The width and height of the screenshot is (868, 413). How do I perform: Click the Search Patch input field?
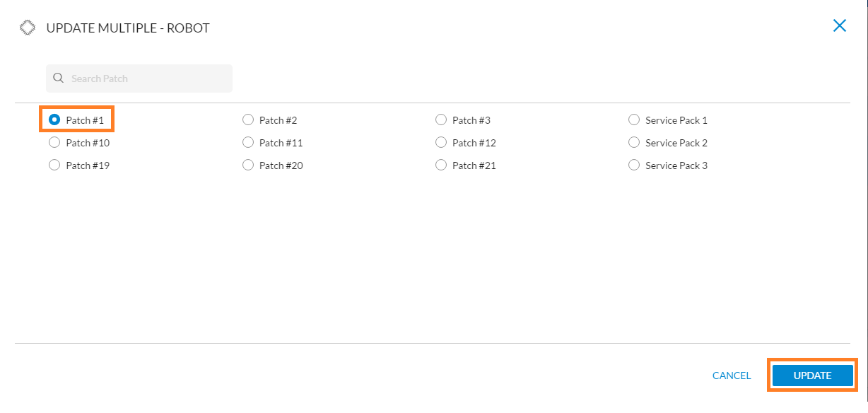(x=139, y=78)
